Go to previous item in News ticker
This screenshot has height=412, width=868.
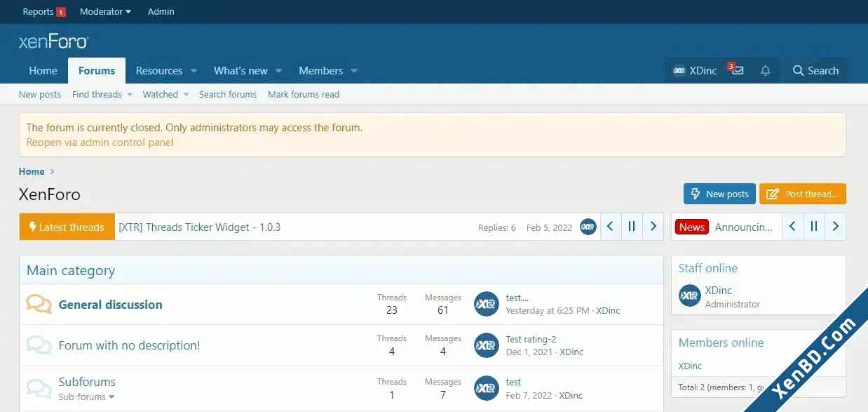click(x=792, y=227)
